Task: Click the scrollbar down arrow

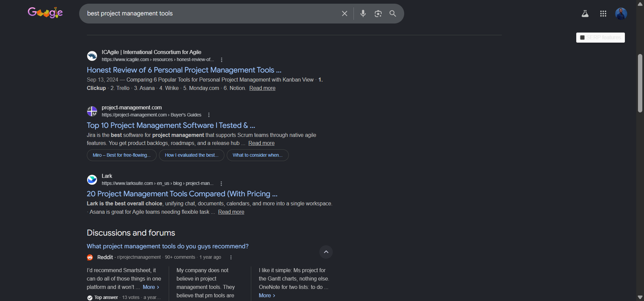Action: point(640,297)
